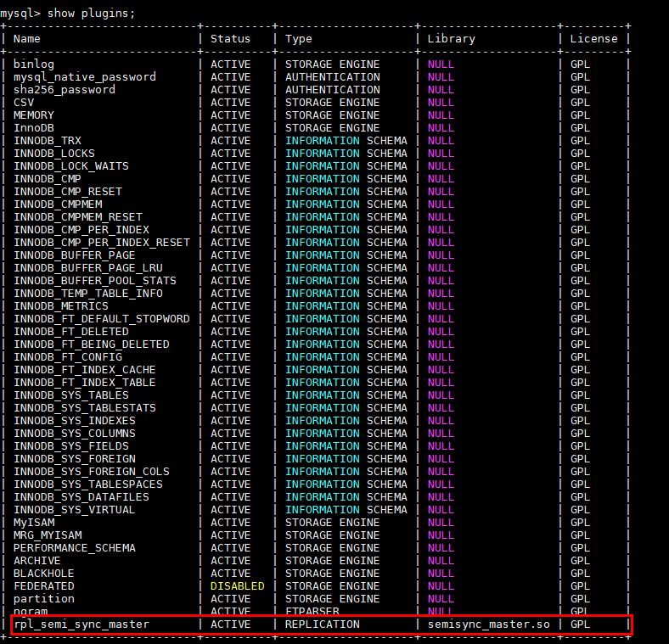The image size is (669, 644).
Task: Click the 'mysql_native_password' plugin name
Action: click(x=85, y=77)
